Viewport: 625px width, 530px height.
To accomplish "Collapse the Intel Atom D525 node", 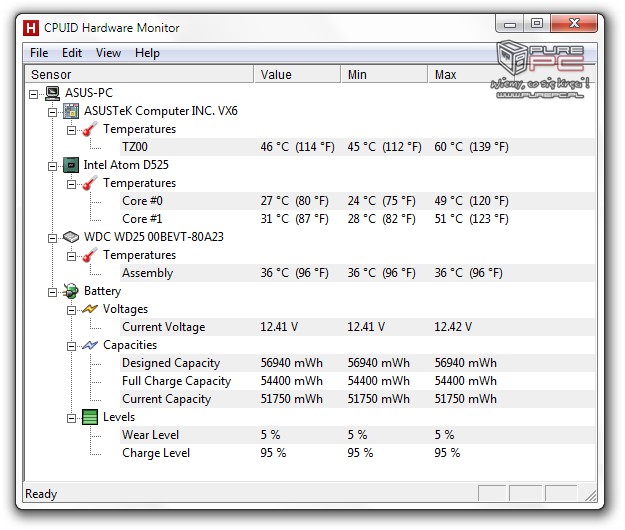I will tap(52, 166).
